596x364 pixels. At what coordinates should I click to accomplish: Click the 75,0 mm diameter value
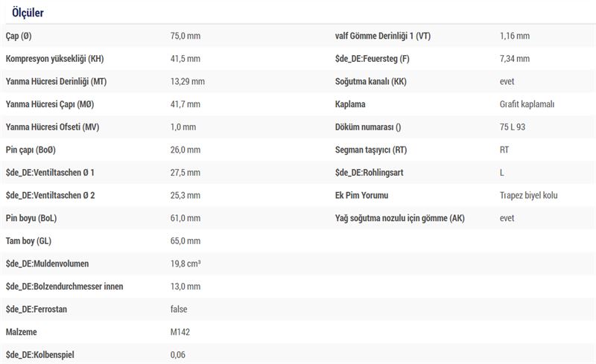coord(185,36)
